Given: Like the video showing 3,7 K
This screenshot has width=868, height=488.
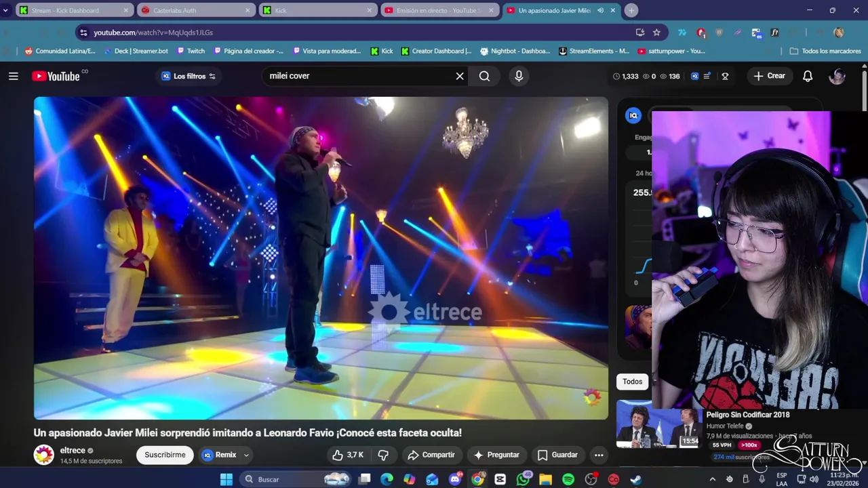Looking at the screenshot, I should click(349, 455).
